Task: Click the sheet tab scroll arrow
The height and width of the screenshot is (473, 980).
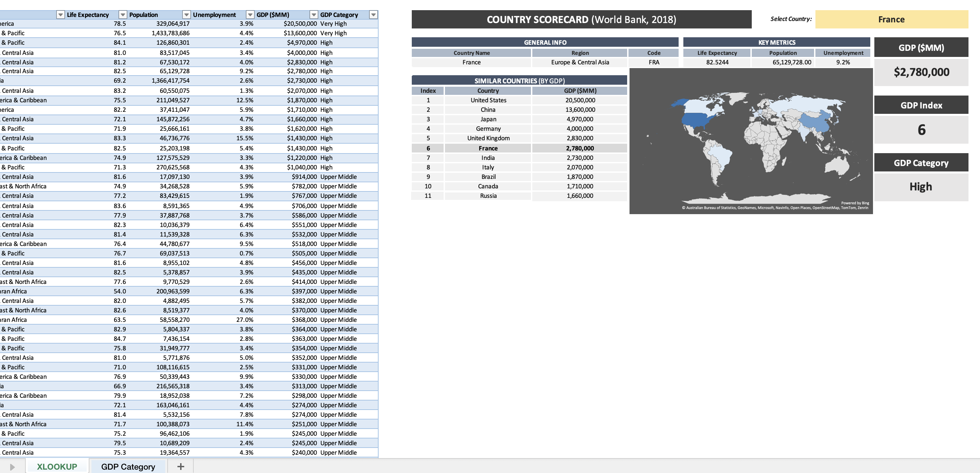Action: (12, 467)
